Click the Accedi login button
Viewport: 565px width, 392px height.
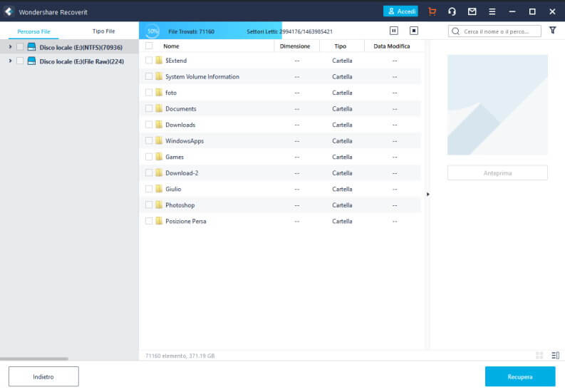[400, 11]
